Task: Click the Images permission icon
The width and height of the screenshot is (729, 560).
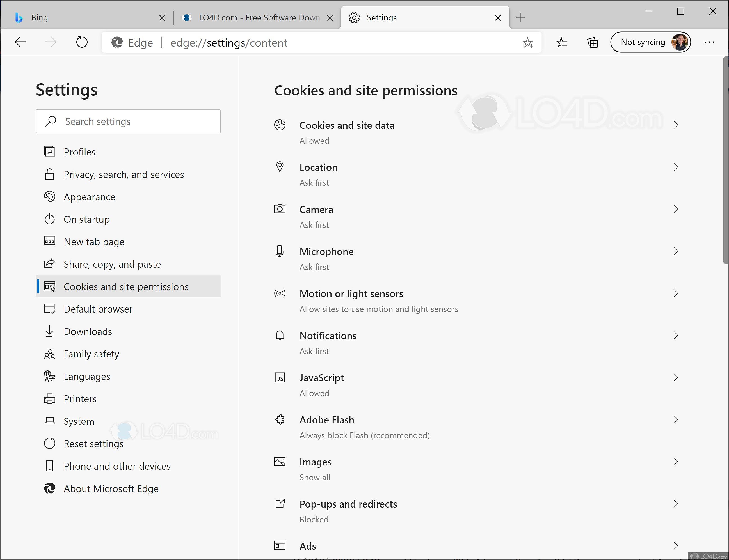Action: click(x=280, y=461)
